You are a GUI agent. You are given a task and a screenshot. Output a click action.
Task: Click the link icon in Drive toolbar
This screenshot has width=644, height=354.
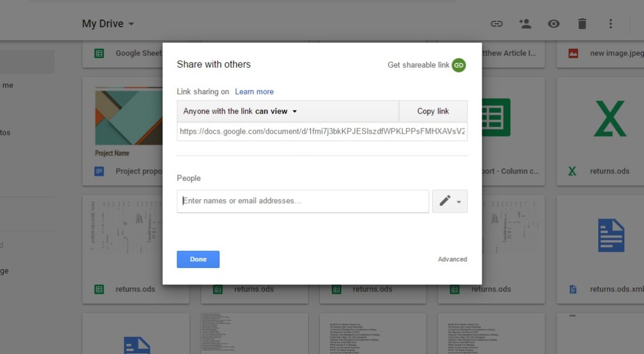(x=497, y=24)
